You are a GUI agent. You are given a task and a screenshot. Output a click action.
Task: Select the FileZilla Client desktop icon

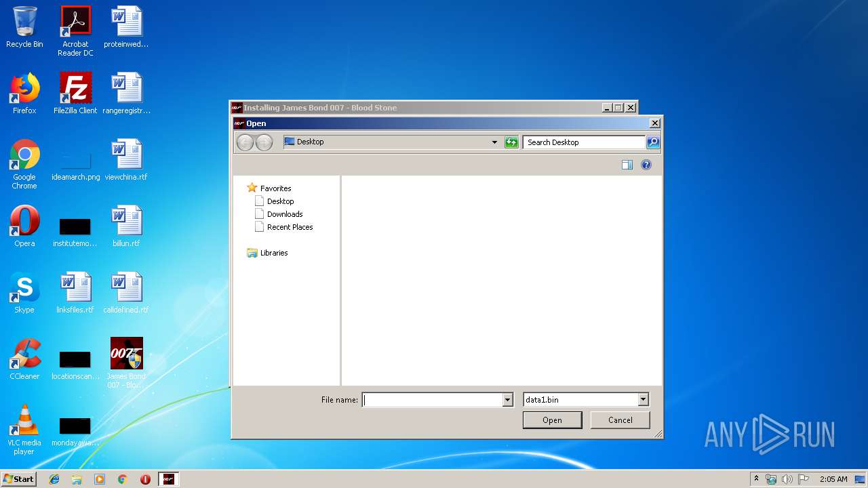pyautogui.click(x=75, y=94)
